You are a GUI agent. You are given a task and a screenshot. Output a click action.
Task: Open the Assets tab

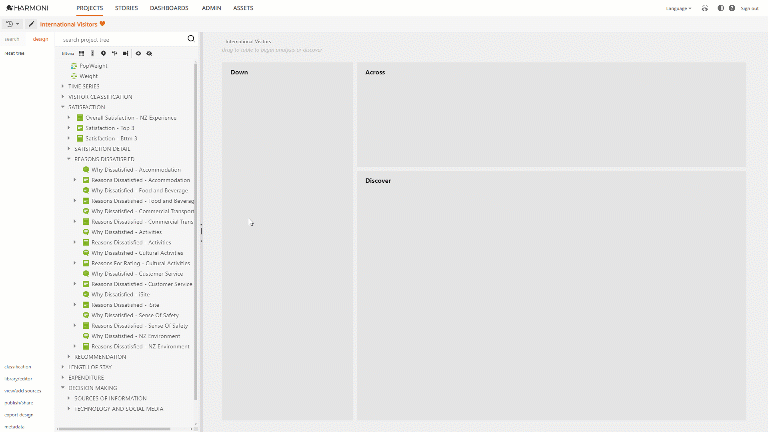(x=243, y=8)
